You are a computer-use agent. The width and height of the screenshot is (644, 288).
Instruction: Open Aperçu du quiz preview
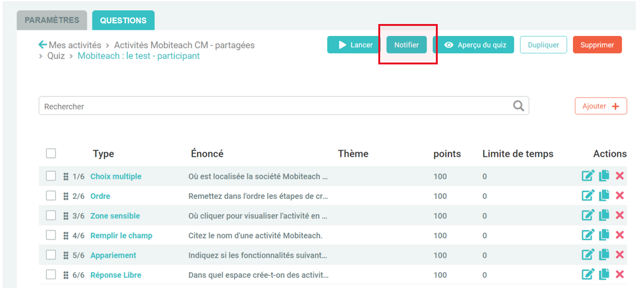point(473,45)
